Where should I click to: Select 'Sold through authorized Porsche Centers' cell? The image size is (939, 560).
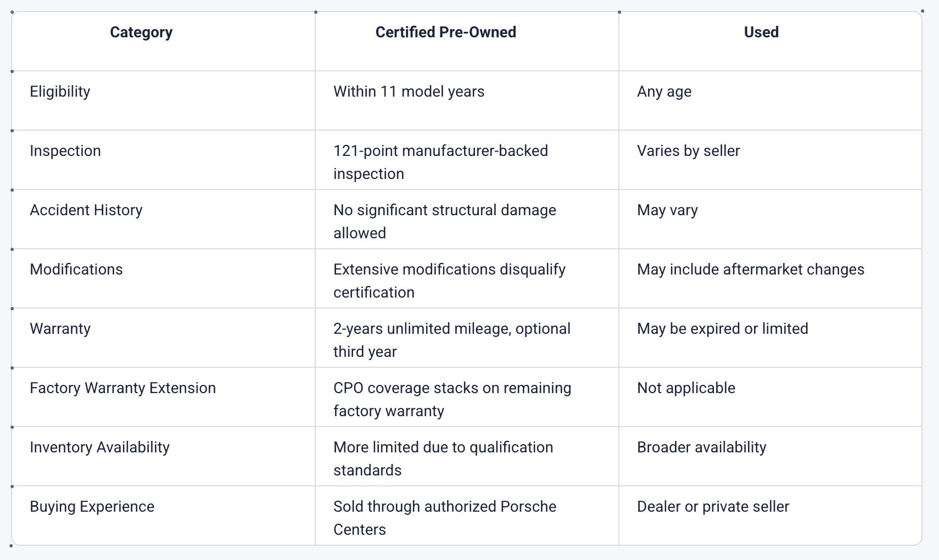(x=444, y=518)
